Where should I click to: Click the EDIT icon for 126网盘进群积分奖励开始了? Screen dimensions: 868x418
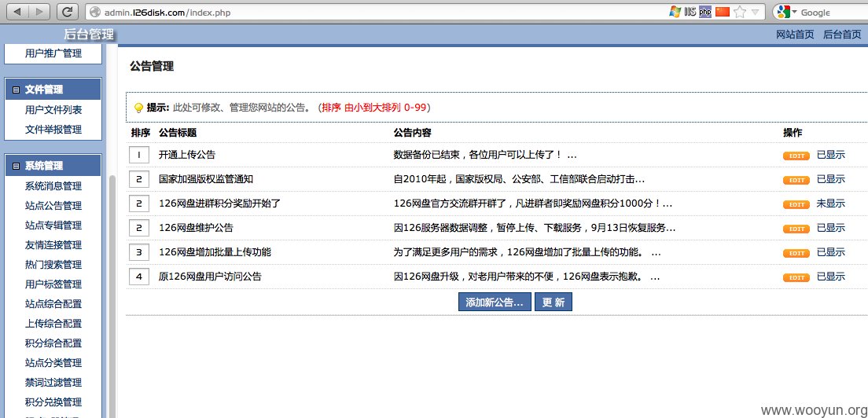pos(796,204)
